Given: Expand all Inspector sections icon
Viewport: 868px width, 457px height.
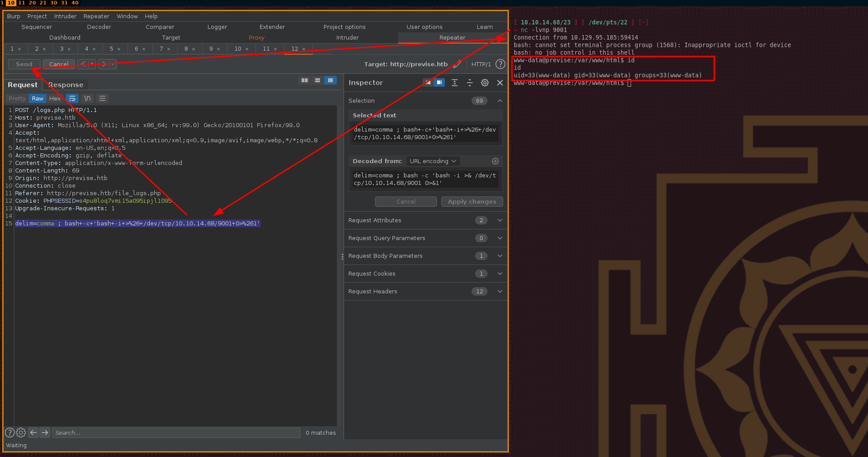Looking at the screenshot, I should tap(455, 83).
